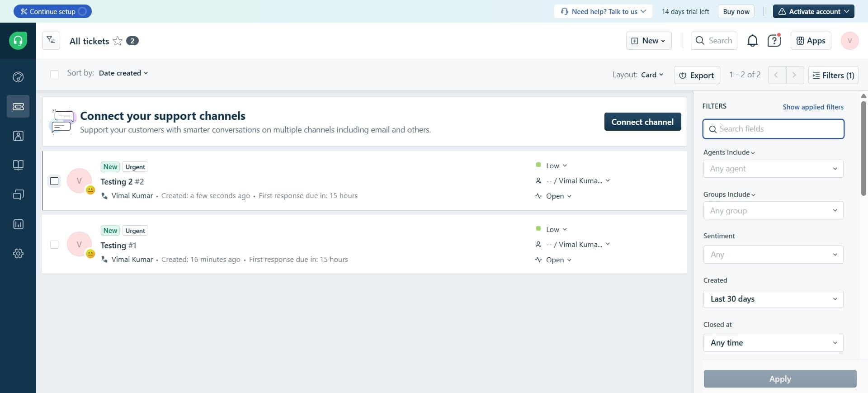
Task: Expand the Any agent filter dropdown
Action: coord(773,169)
